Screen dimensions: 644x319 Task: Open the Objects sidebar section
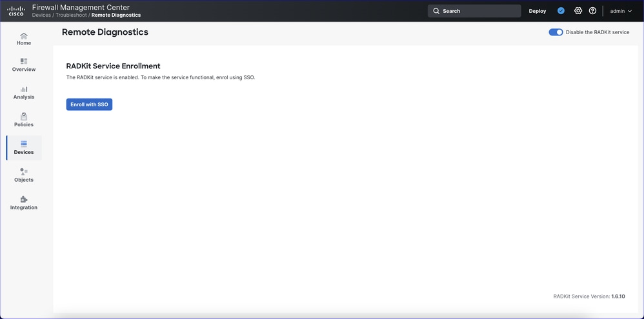pyautogui.click(x=24, y=175)
